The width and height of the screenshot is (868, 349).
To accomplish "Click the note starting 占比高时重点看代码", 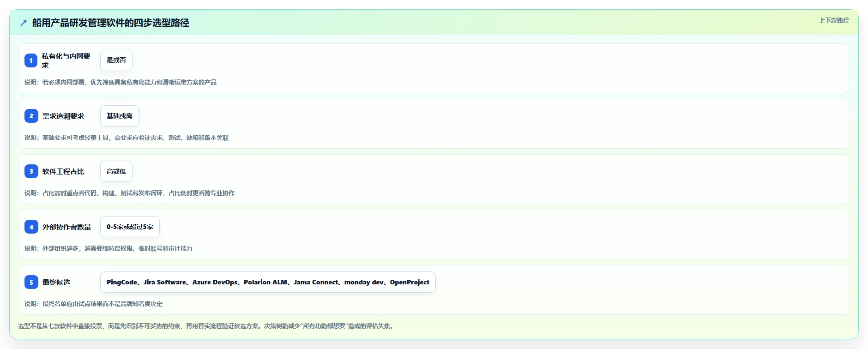I will (x=129, y=193).
